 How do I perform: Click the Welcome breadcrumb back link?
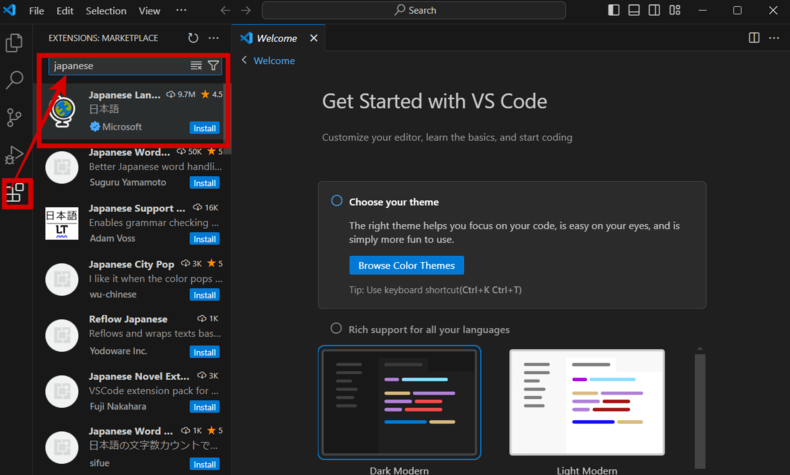coord(274,60)
